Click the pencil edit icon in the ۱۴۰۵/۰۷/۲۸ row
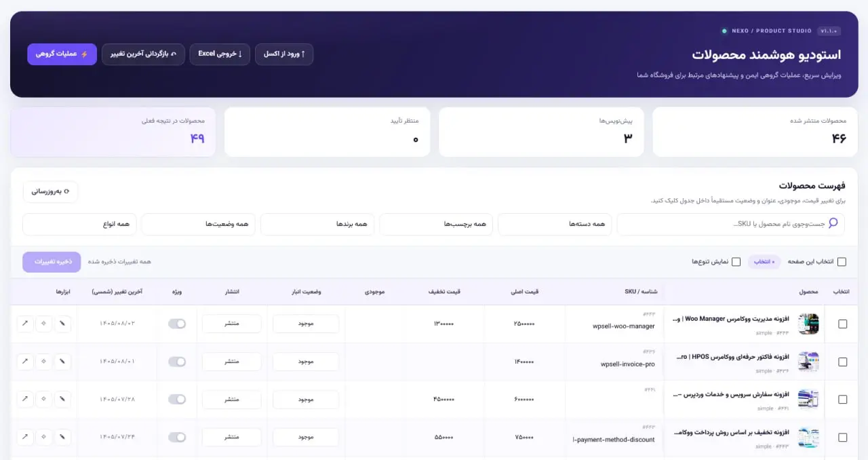Viewport: 868px width, 460px height. click(x=62, y=400)
